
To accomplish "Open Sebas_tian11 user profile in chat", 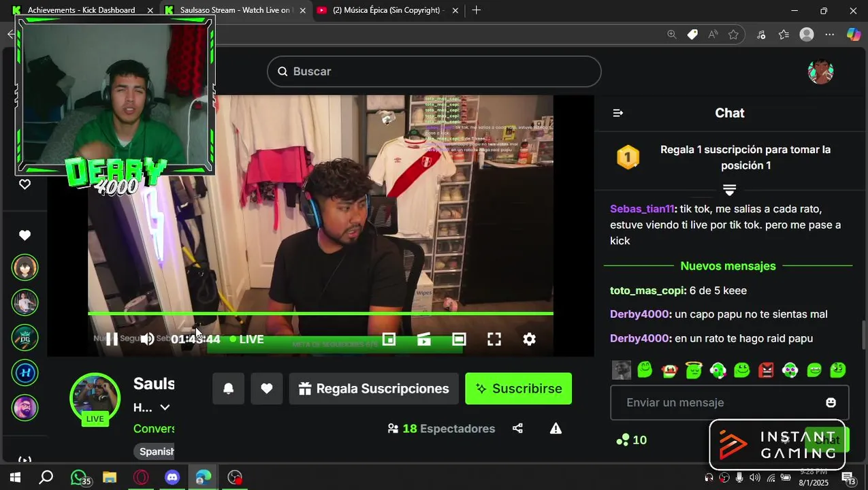I will tap(642, 209).
